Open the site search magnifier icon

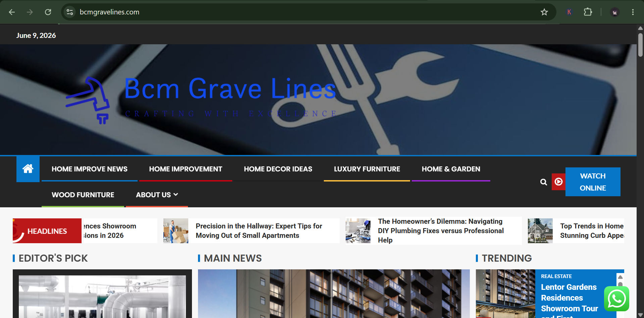543,182
